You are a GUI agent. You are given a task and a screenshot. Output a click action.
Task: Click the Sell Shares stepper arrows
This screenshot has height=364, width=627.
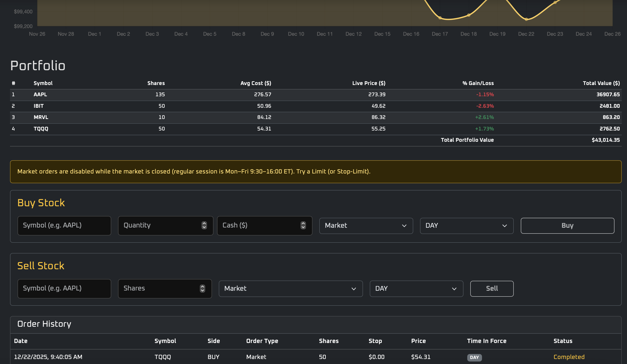tap(202, 288)
